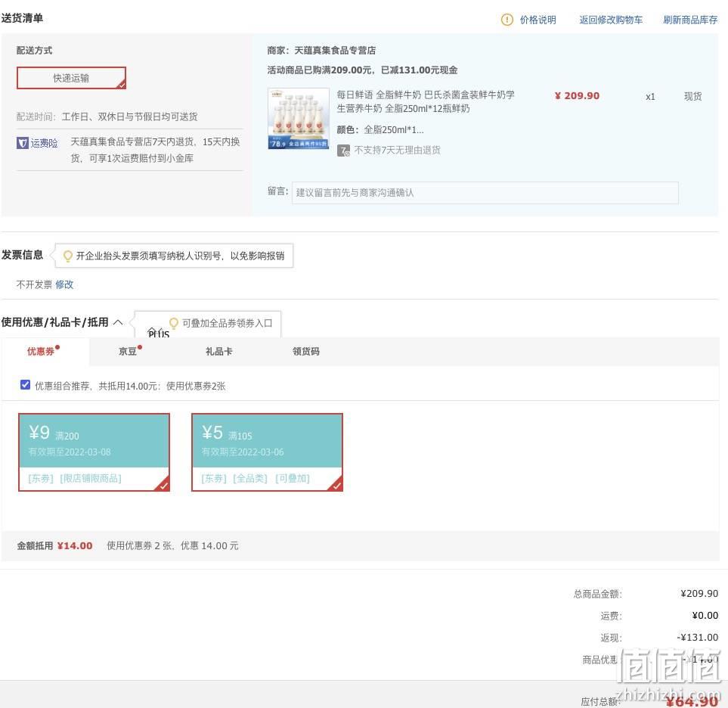Image resolution: width=728 pixels, height=708 pixels.
Task: Deselect the ¥9 满200 coupon
Action: [94, 452]
